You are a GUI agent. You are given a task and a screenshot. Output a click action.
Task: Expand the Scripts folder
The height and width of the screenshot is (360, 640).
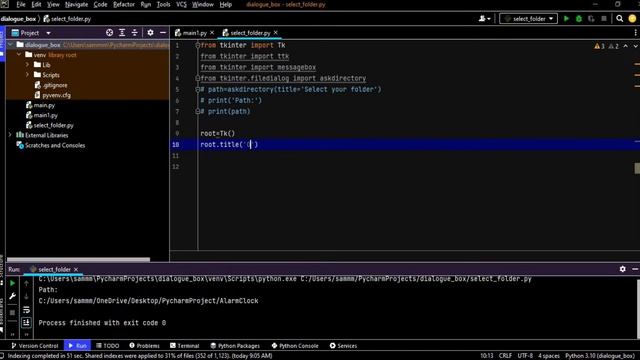pyautogui.click(x=28, y=75)
